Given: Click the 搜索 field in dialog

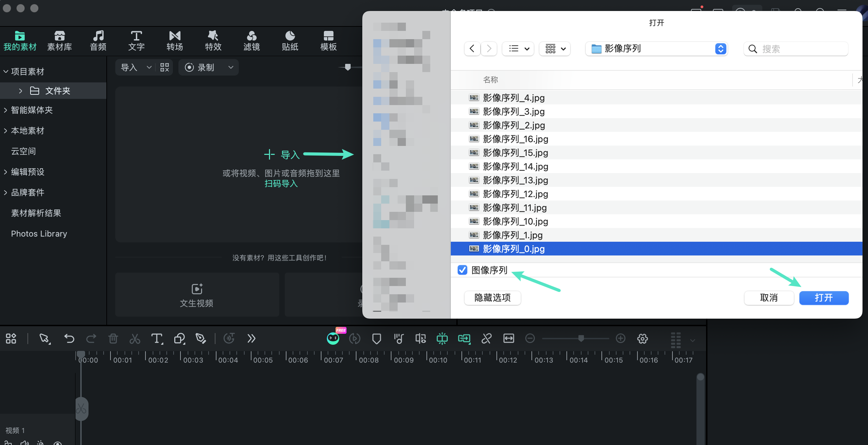Looking at the screenshot, I should 796,49.
